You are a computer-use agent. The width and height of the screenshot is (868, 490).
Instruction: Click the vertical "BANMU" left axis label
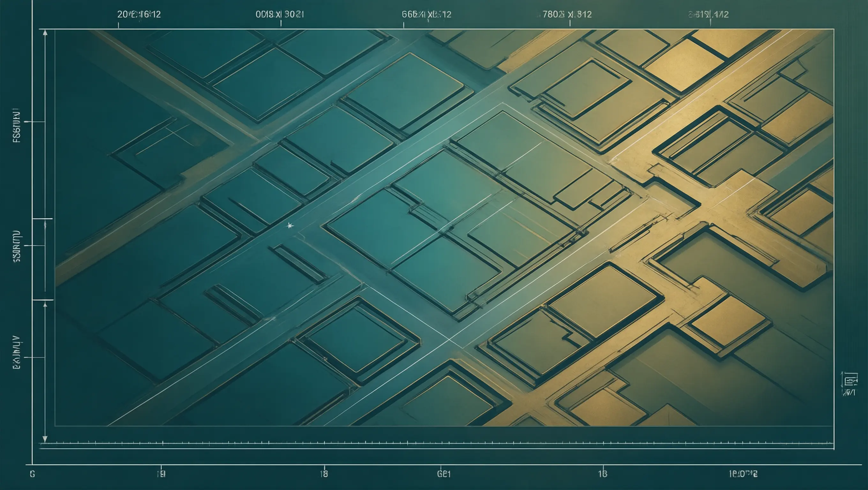[17, 352]
